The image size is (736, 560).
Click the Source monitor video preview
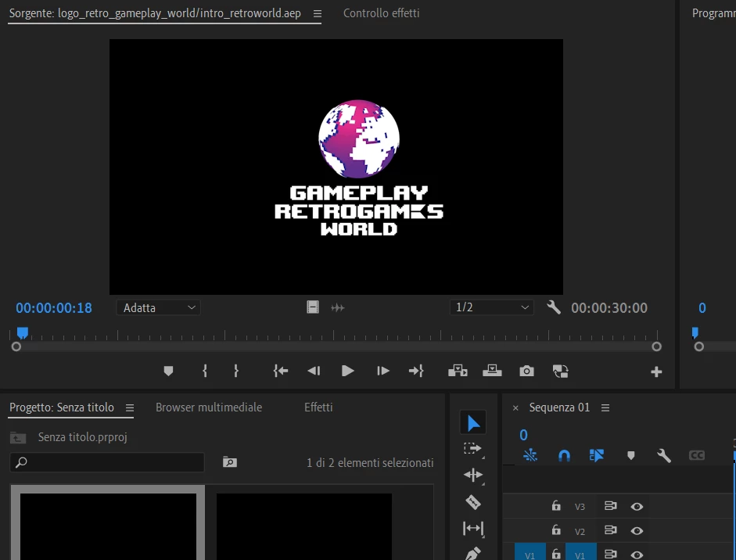[x=336, y=167]
